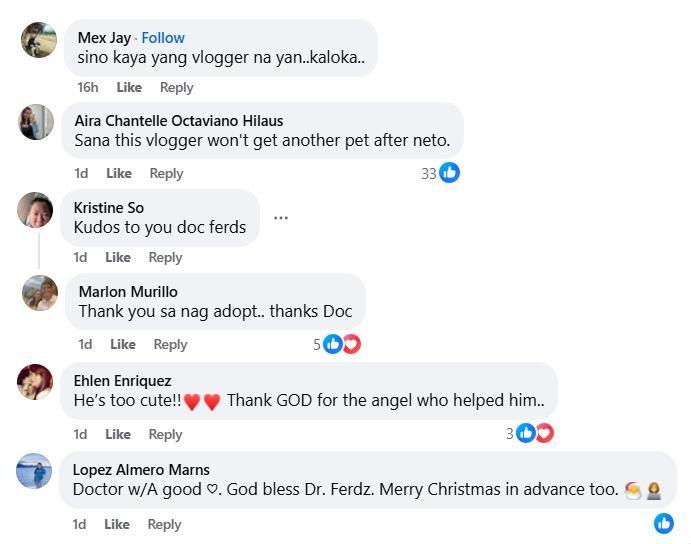This screenshot has height=544, width=691.
Task: Open Aira Chantelle Octaviano Hilaus' avatar
Action: 36,122
